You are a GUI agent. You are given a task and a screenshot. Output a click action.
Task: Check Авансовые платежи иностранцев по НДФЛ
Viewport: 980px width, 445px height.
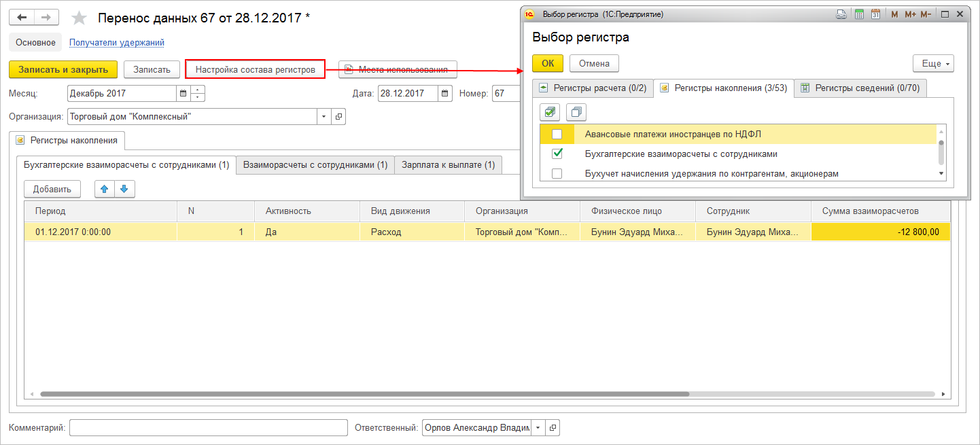(x=557, y=134)
